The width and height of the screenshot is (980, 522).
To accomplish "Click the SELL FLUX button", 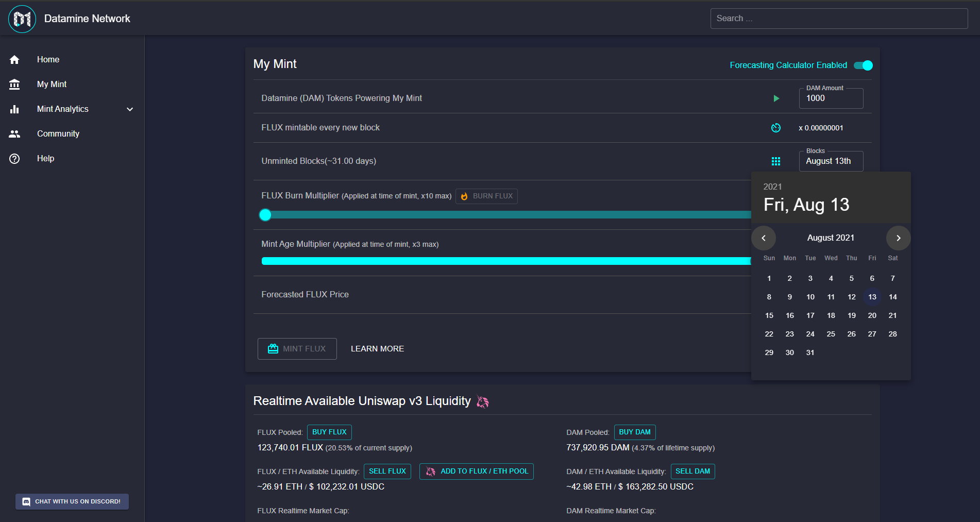I will click(387, 472).
